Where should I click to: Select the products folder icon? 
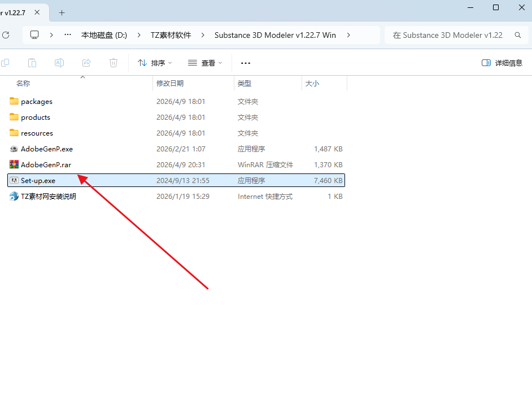pyautogui.click(x=14, y=117)
